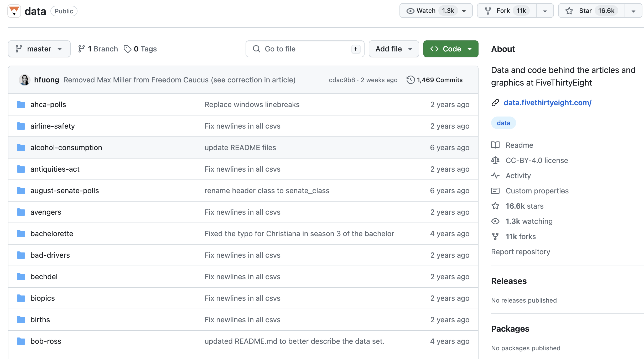The width and height of the screenshot is (644, 359).
Task: Click the FiveThirtyEight logo in top-left corner
Action: (14, 11)
